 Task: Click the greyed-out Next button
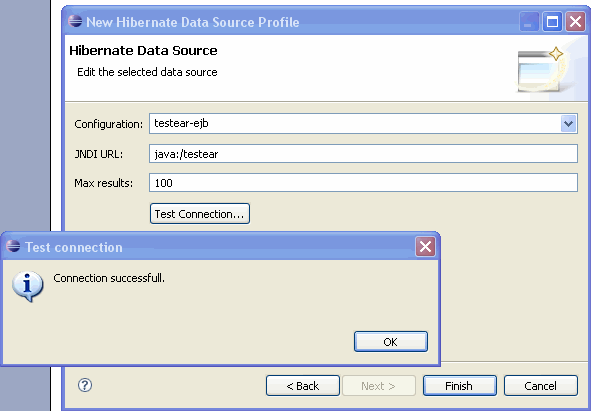(x=379, y=386)
